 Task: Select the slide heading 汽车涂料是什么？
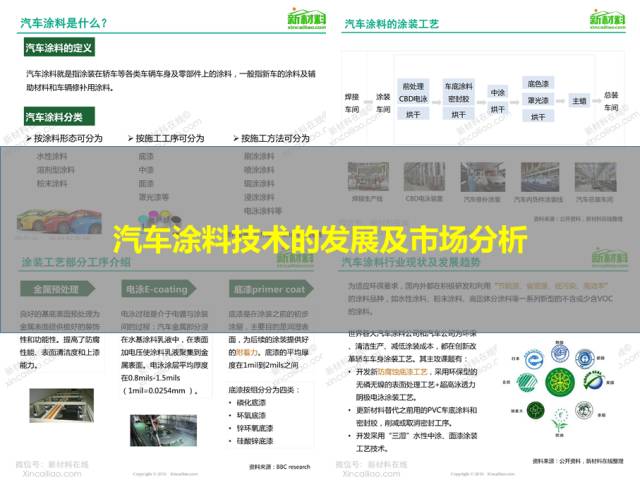64,23
